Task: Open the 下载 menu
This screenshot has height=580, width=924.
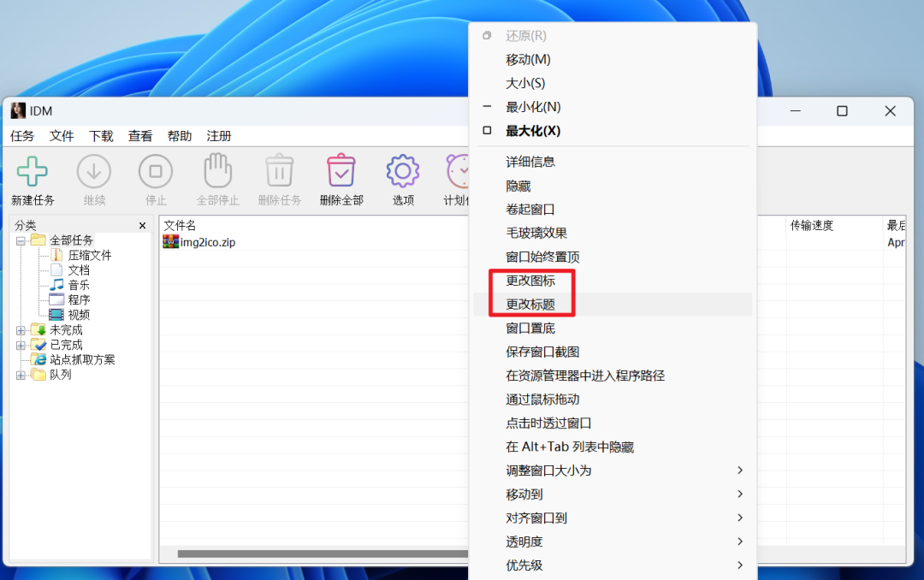Action: pos(101,136)
